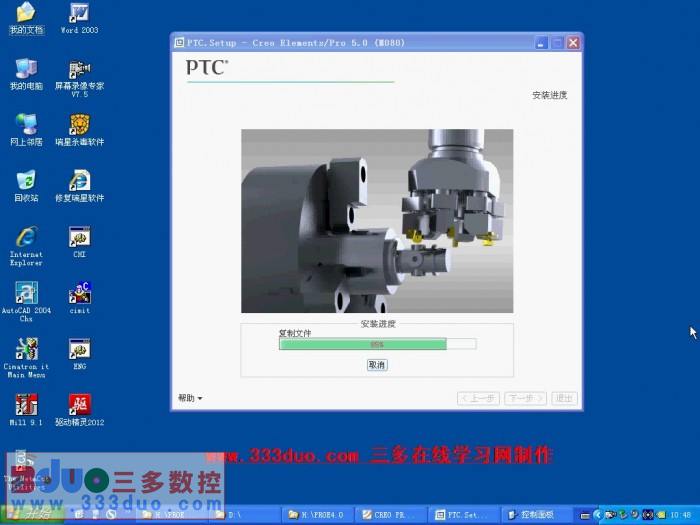Switch to the PTC.Set... taskbar button
Image resolution: width=700 pixels, height=525 pixels.
[x=463, y=515]
